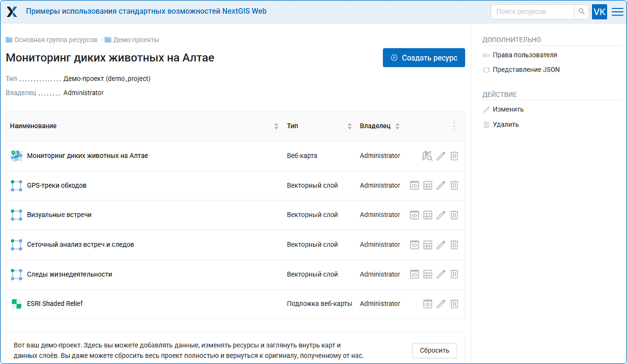Viewport: 627px width, 364px height.
Task: Open Сеточный анализ встреч и следов resource
Action: click(80, 245)
